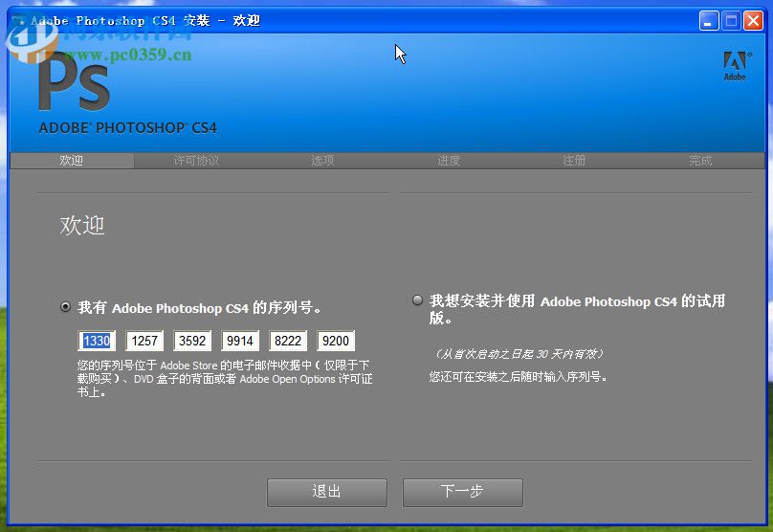Screen dimensions: 773x532
Task: Select the 欢迎 step tab
Action: pyautogui.click(x=72, y=160)
